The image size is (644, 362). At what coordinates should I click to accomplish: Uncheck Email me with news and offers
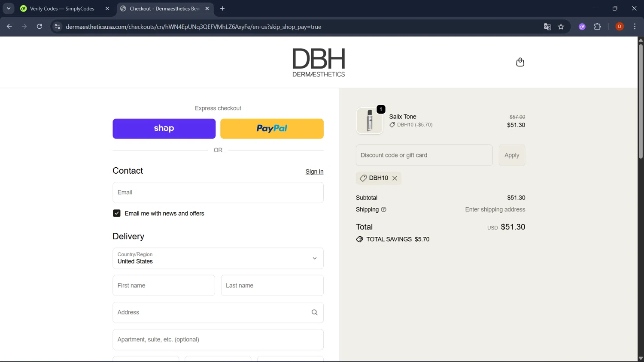tap(117, 213)
